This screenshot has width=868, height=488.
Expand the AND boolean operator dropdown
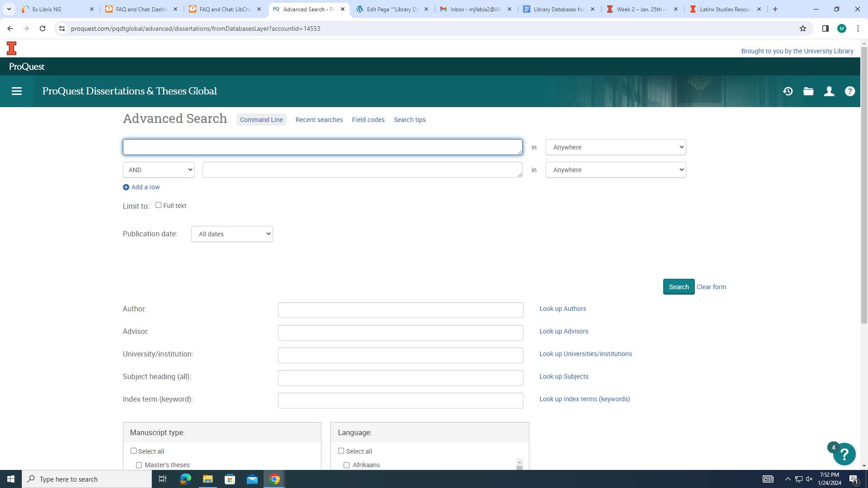click(x=159, y=170)
